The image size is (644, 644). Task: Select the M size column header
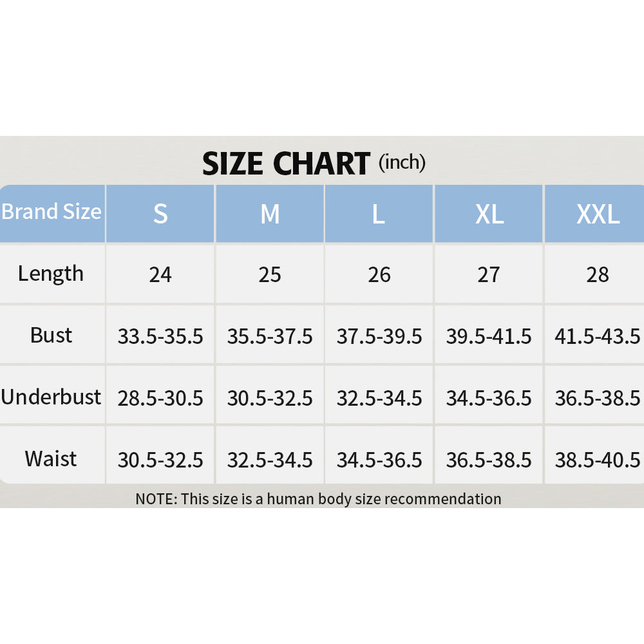coord(270,214)
